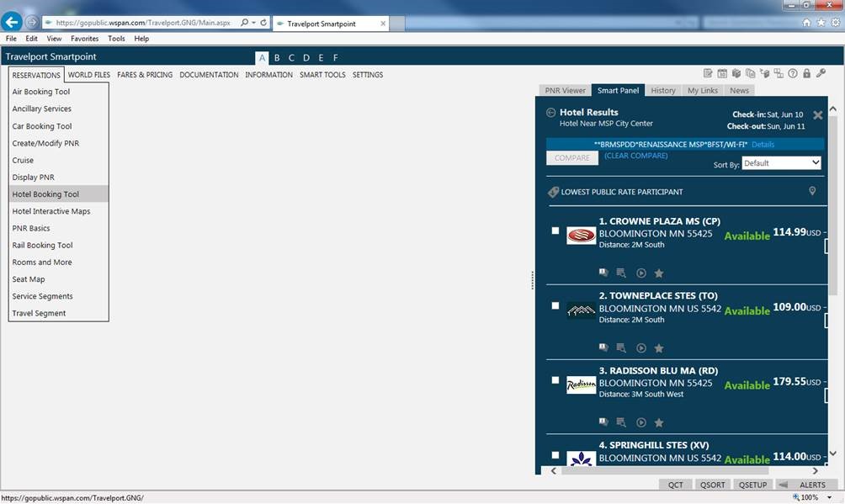Screen dimensions: 845x504
Task: Click the play circle icon under Towneplace Stes
Action: point(640,348)
